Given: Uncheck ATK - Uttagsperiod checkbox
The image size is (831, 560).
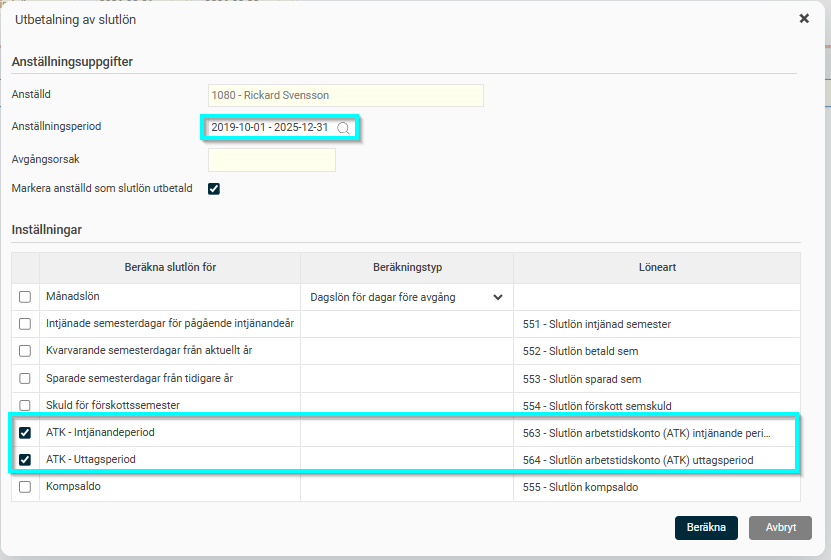Looking at the screenshot, I should click(x=25, y=459).
